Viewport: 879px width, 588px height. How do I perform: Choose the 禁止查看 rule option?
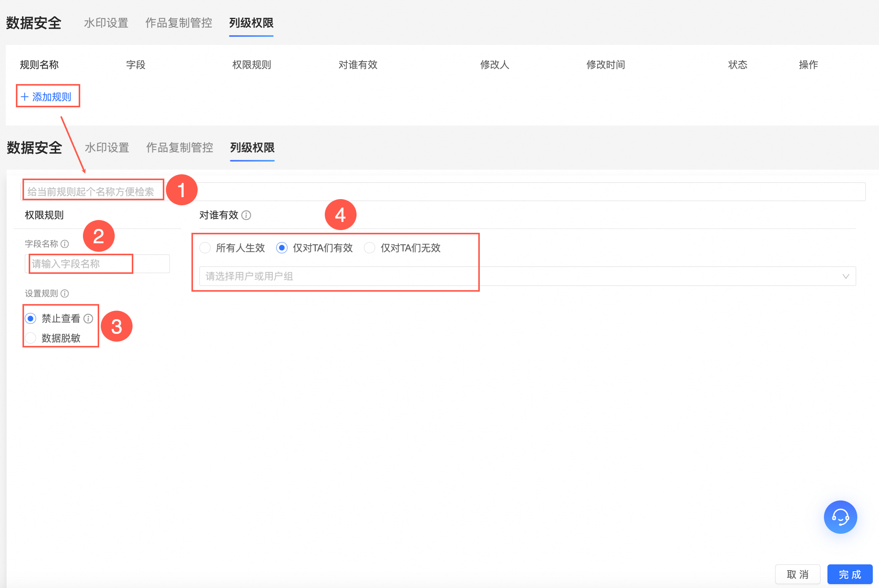point(31,318)
